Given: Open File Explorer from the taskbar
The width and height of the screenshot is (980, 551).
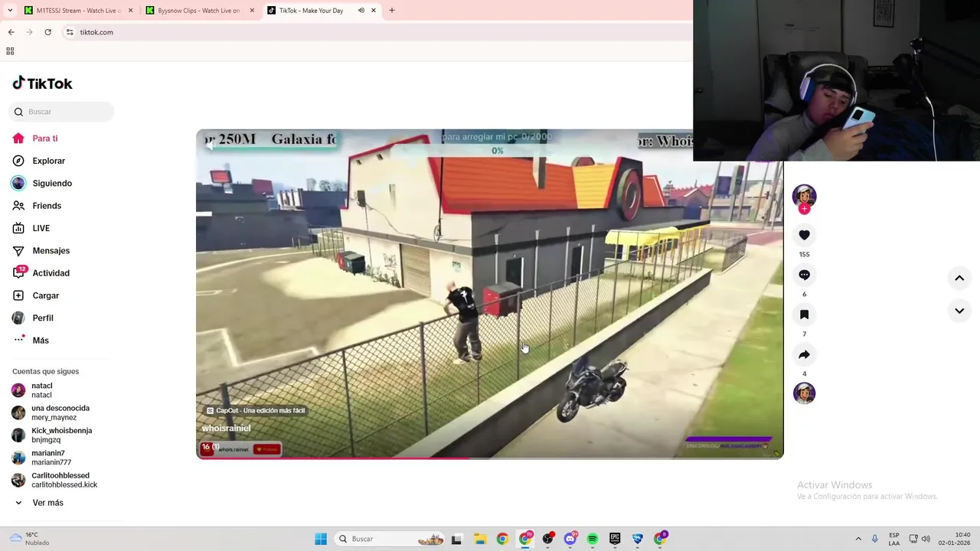Looking at the screenshot, I should [480, 539].
